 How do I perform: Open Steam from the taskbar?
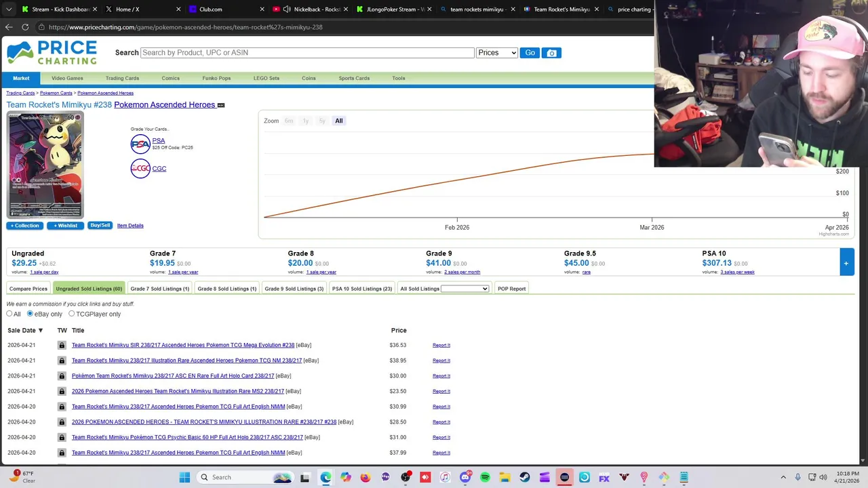(525, 477)
